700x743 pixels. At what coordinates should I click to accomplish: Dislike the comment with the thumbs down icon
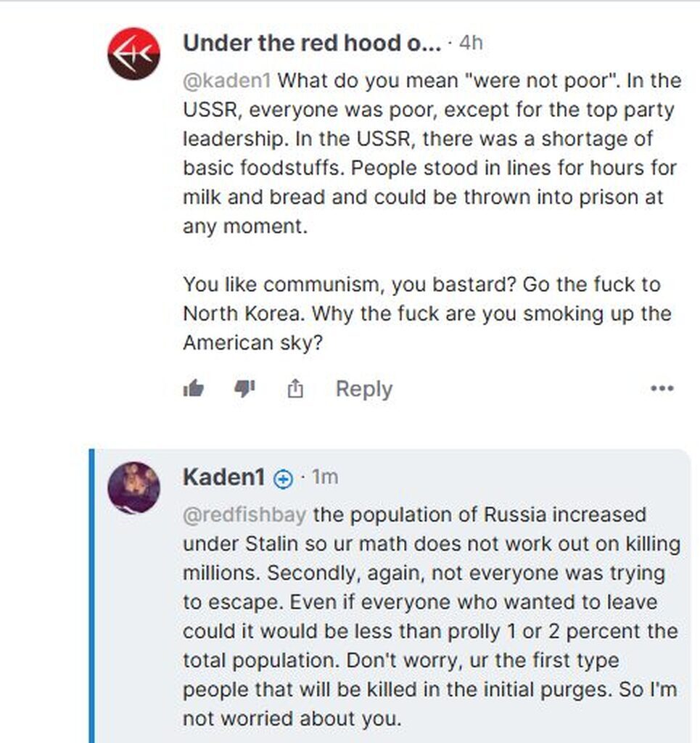(245, 389)
